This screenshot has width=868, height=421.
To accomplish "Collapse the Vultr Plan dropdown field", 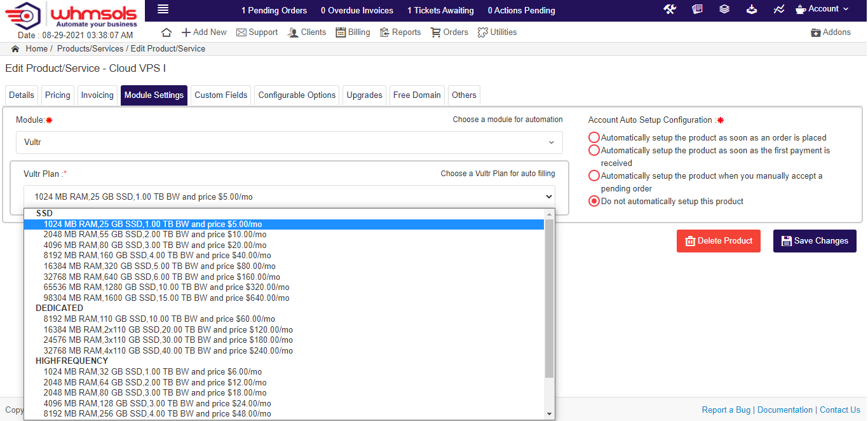I will (x=289, y=197).
